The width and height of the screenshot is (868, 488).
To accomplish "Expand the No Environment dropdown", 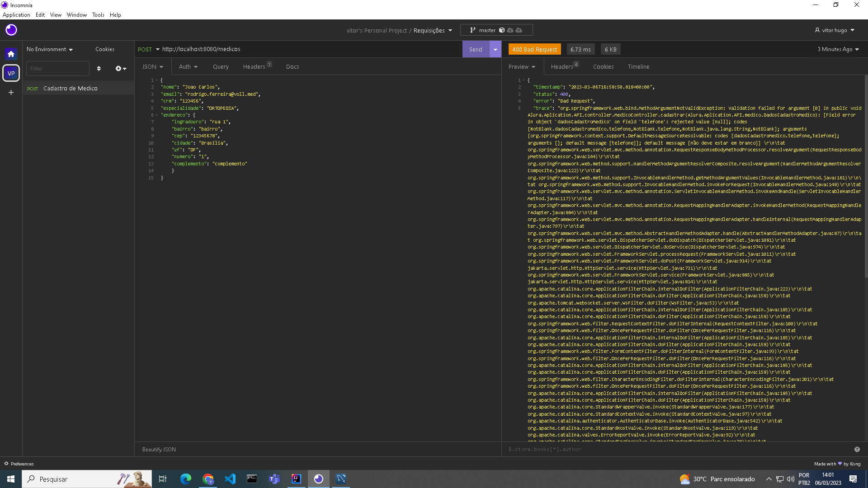I will point(50,49).
